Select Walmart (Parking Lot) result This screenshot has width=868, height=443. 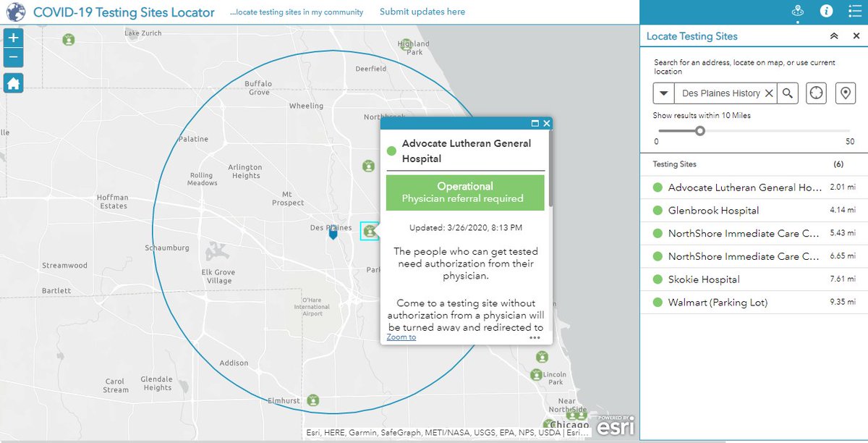coord(754,303)
